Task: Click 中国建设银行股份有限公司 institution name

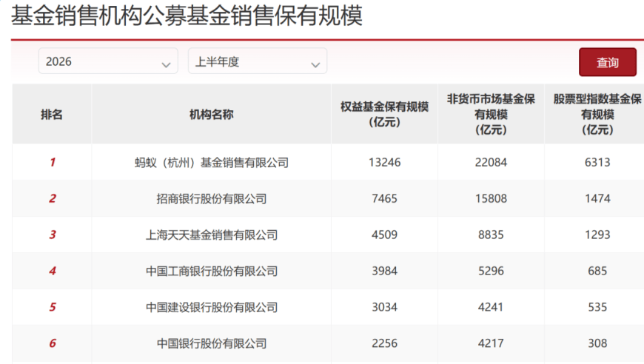Action: pos(212,307)
